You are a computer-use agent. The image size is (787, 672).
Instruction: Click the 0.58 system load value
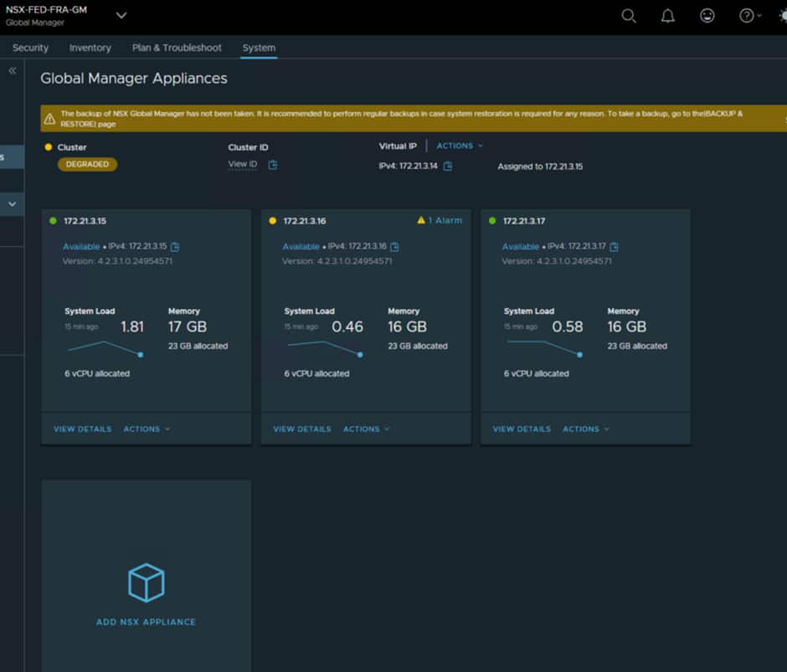pos(567,326)
